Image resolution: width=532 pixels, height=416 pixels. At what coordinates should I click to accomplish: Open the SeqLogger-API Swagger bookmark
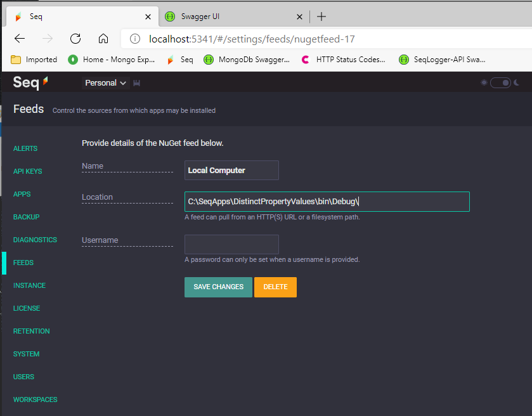pos(442,60)
